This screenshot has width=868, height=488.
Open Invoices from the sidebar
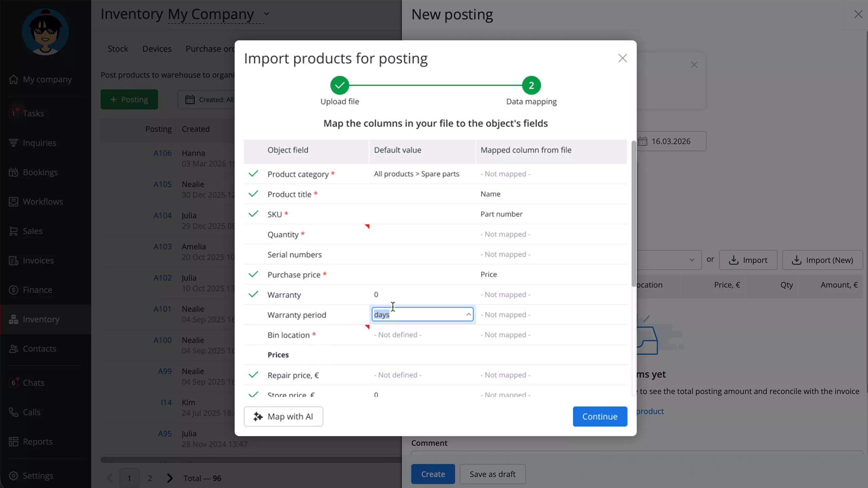coord(38,260)
